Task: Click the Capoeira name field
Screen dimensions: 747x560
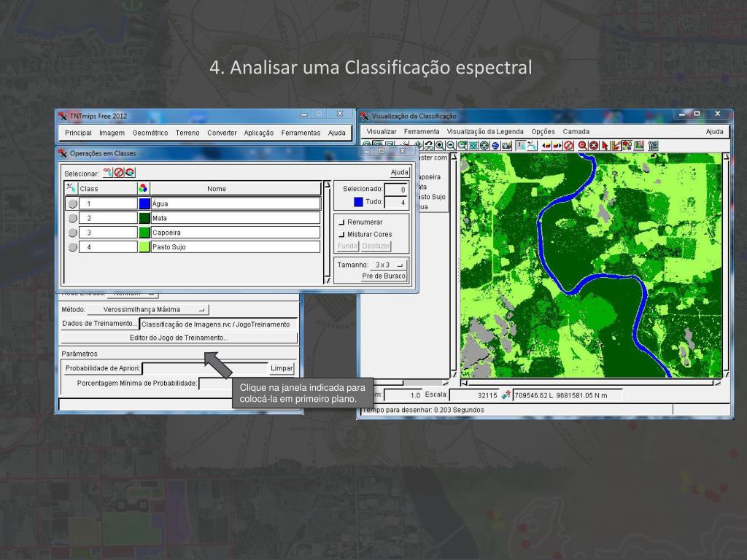Action: click(x=236, y=233)
